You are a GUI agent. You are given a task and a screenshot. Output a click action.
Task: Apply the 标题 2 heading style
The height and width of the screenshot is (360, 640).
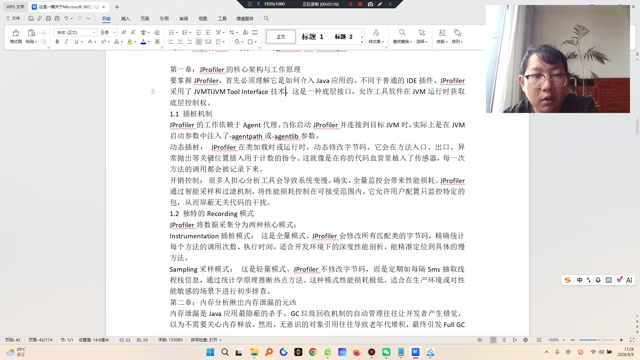(344, 37)
